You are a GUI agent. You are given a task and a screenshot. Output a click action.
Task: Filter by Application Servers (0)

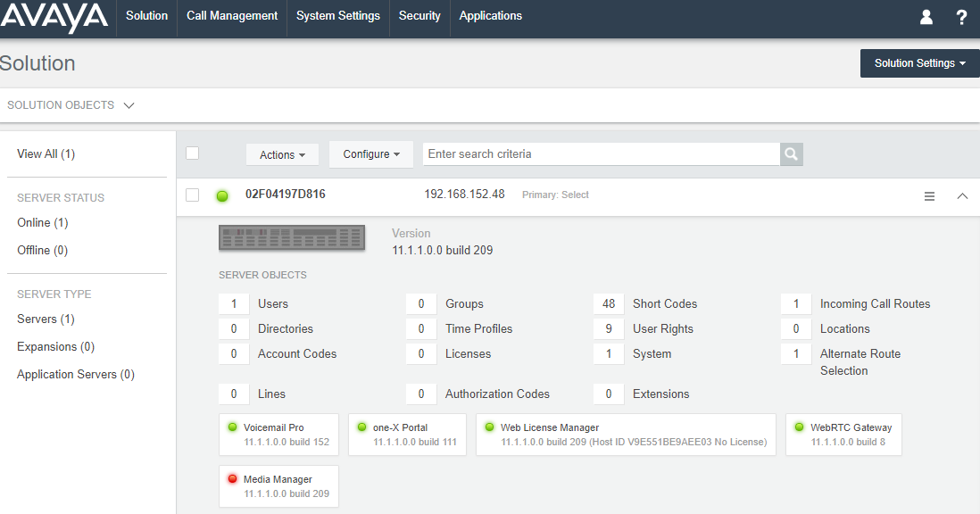point(76,374)
